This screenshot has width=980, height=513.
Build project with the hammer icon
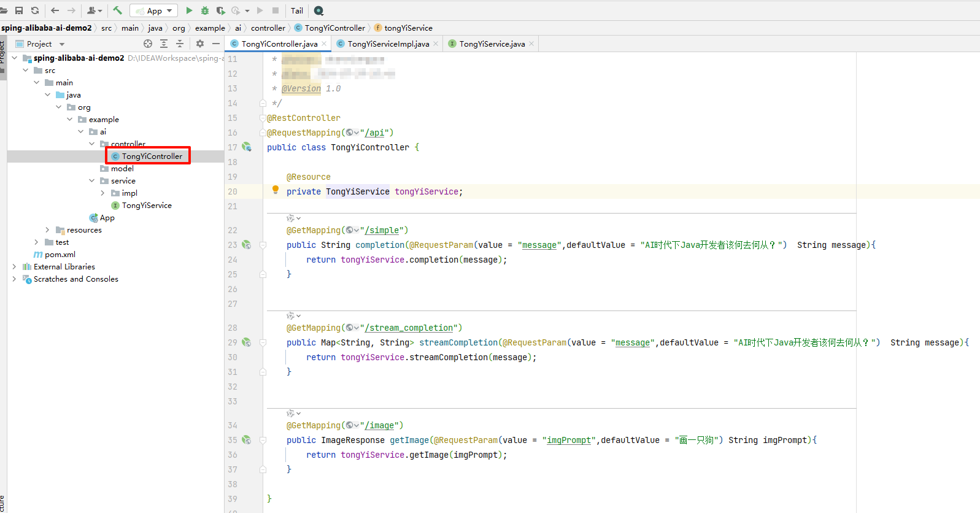118,10
